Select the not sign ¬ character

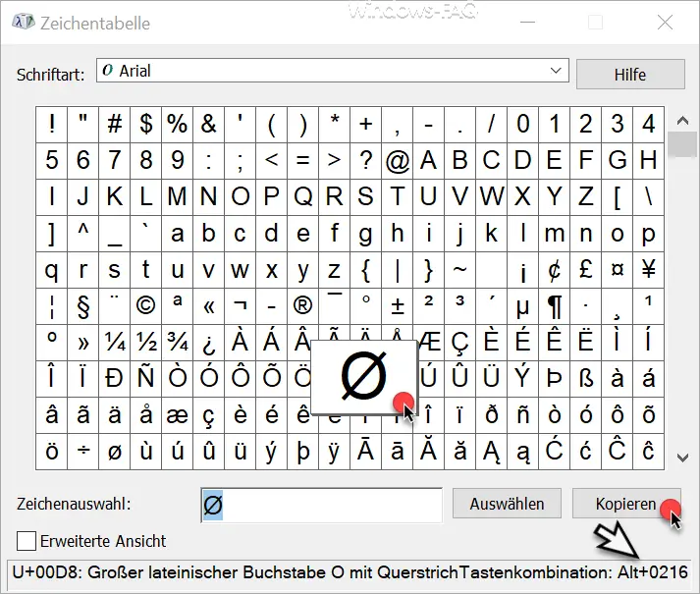pyautogui.click(x=241, y=306)
